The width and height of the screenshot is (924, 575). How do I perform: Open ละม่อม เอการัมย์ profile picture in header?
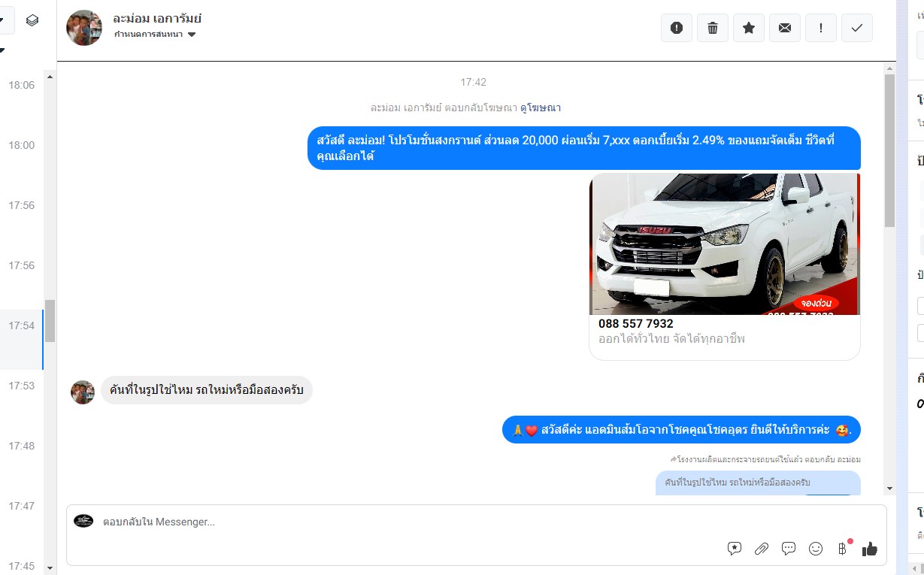(x=84, y=28)
